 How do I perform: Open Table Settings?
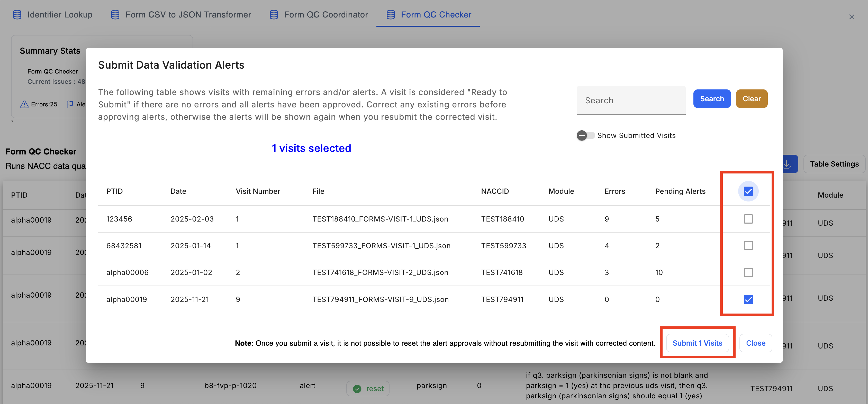pyautogui.click(x=834, y=164)
